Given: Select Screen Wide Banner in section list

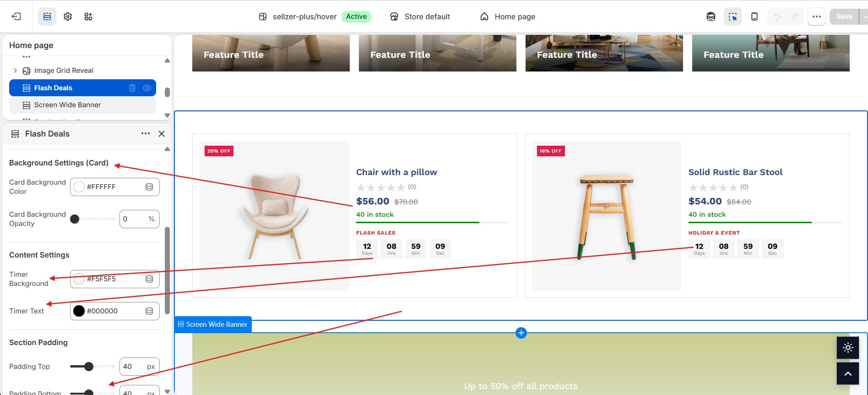Looking at the screenshot, I should tap(82, 105).
